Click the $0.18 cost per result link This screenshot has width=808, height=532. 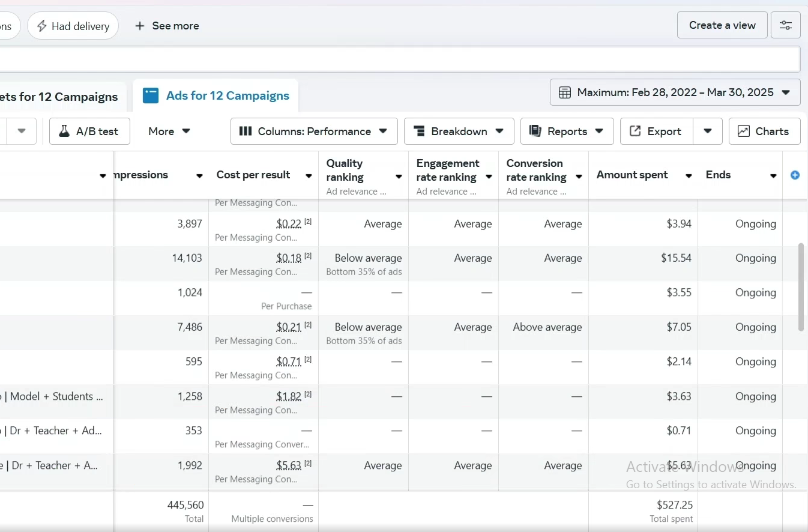point(289,259)
